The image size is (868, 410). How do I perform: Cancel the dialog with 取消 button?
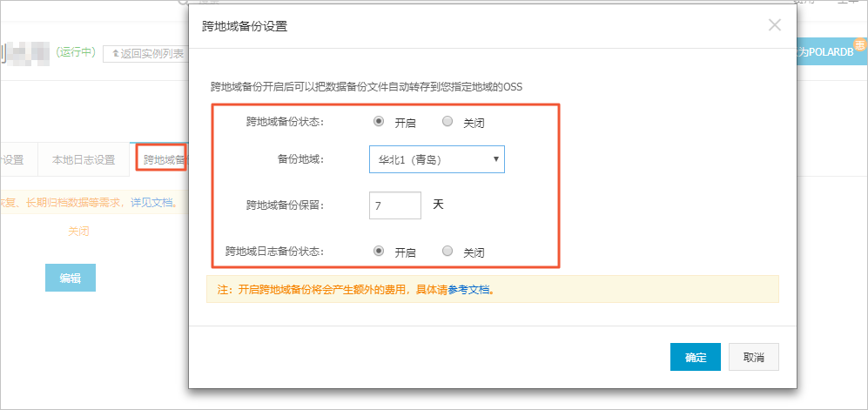(x=754, y=357)
